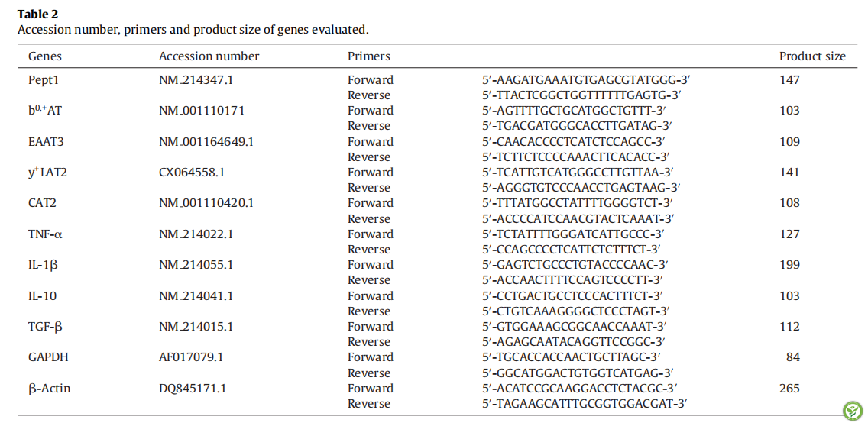Click the Primers column header

tap(369, 56)
